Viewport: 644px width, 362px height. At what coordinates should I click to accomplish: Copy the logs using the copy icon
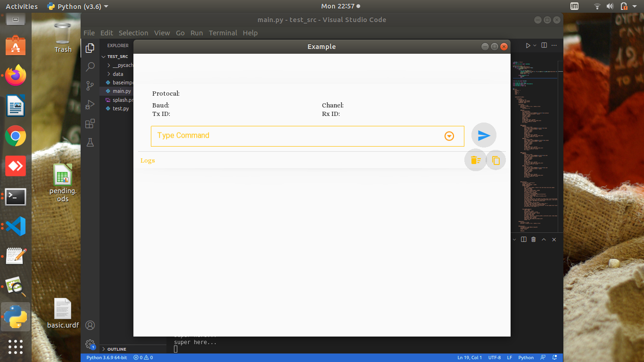495,160
